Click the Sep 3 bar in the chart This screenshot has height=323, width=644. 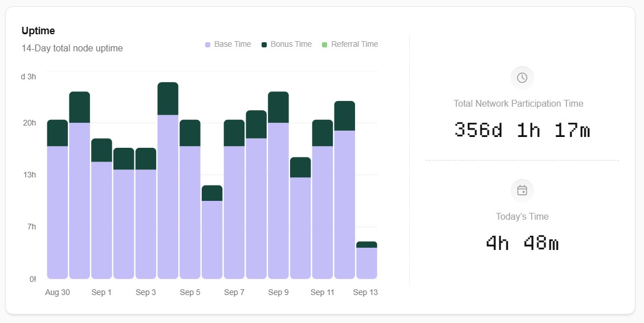point(146,213)
